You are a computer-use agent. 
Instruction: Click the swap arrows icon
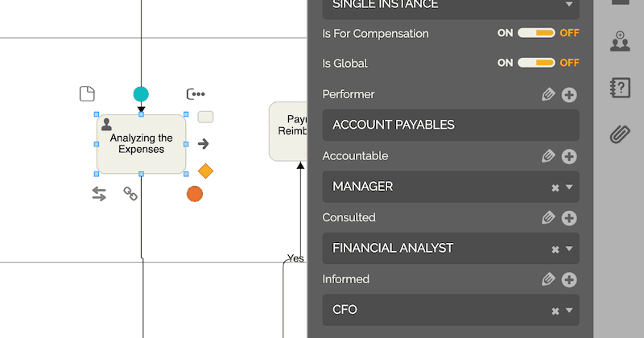(99, 193)
